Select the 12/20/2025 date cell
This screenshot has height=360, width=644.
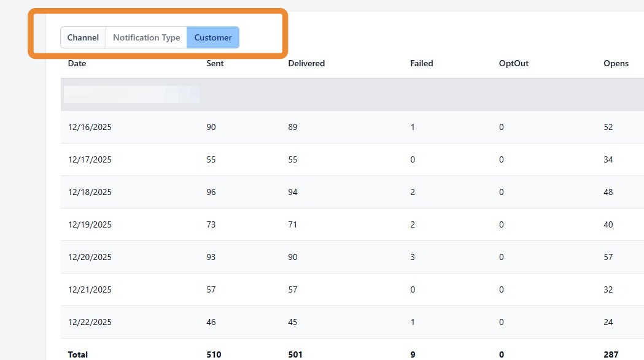pos(90,257)
